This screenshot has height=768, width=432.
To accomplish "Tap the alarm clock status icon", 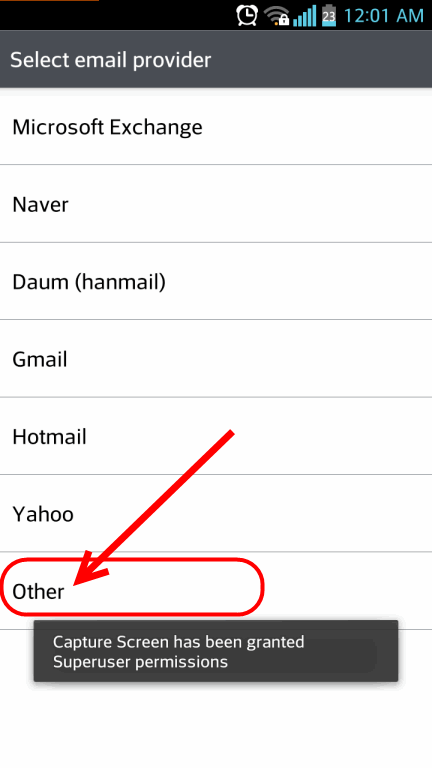I will coord(247,15).
